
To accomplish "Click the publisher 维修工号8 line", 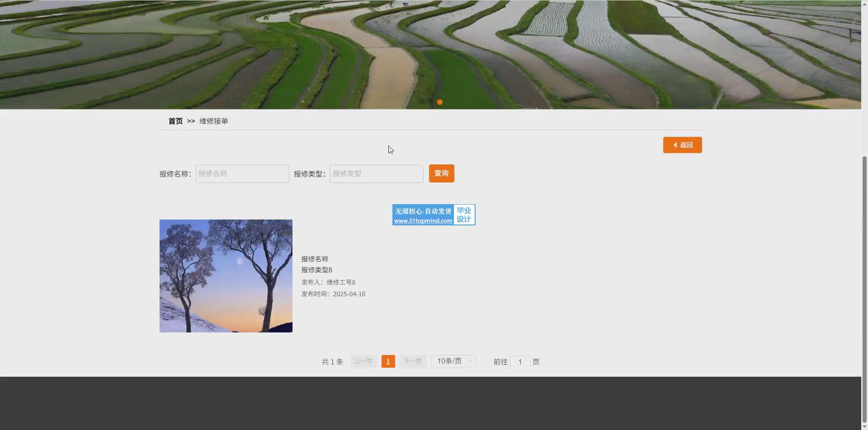I will [x=329, y=282].
